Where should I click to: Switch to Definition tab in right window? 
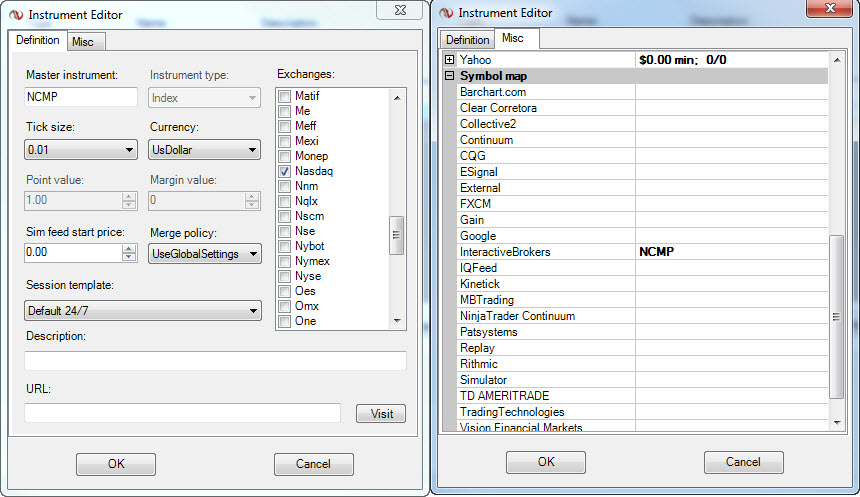point(467,39)
